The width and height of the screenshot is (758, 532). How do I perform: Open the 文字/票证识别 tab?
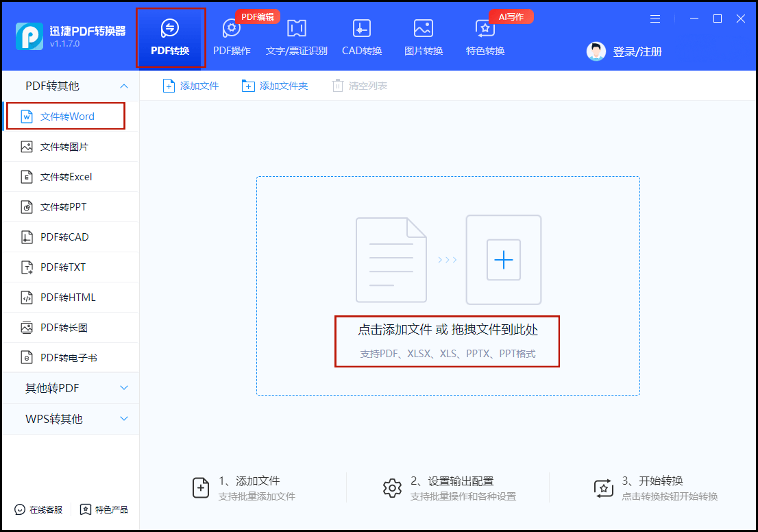[x=296, y=38]
